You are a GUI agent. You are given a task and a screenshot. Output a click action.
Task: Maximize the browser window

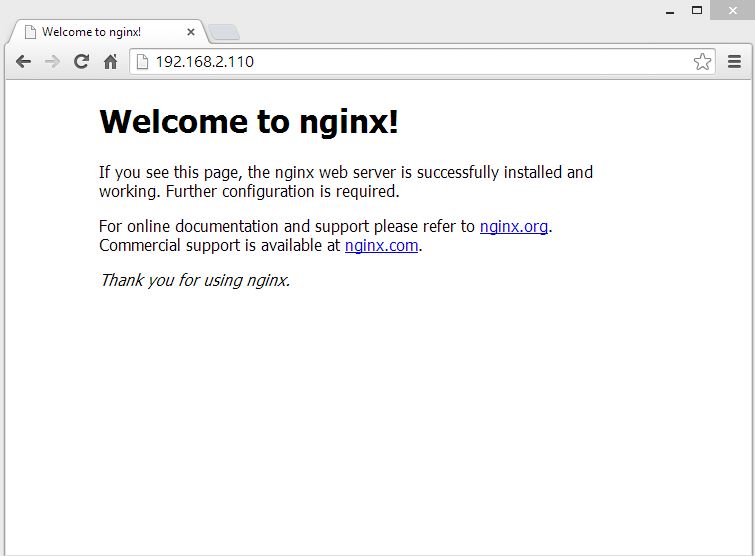(x=697, y=10)
